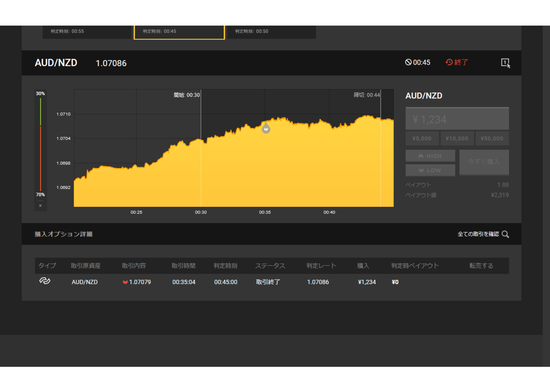Click the 開始: 00:30 start line label
Screen dimensions: 550x392
[x=187, y=95]
